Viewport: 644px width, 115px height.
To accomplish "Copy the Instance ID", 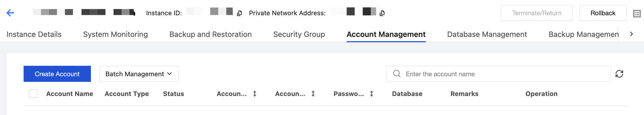I will tap(240, 13).
